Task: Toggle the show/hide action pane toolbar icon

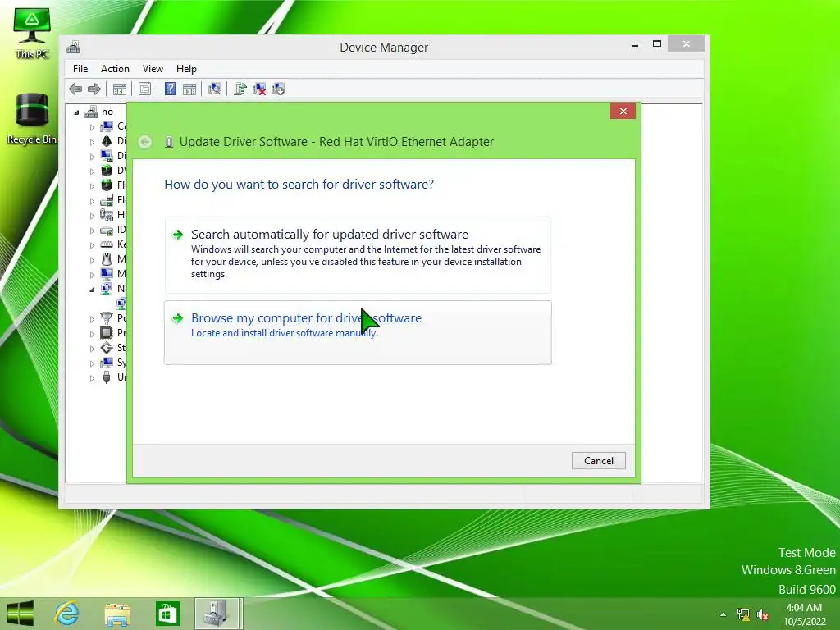Action: click(x=189, y=89)
